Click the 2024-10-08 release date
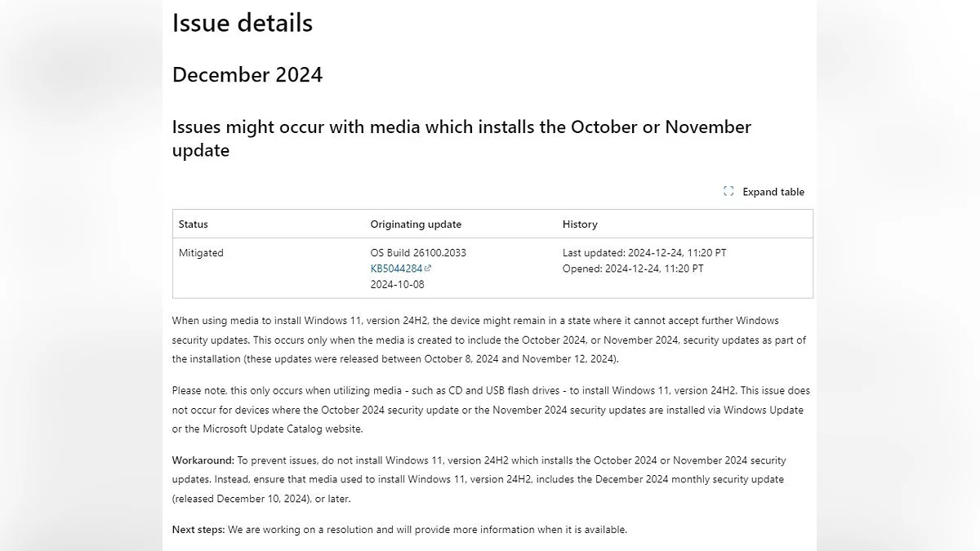The width and height of the screenshot is (980, 551). pos(397,285)
